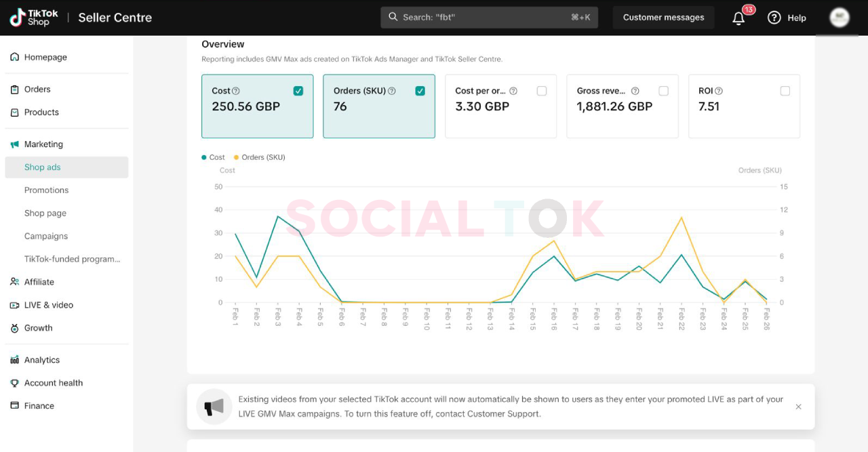Click the Customer messages button
868x452 pixels.
[x=663, y=18]
